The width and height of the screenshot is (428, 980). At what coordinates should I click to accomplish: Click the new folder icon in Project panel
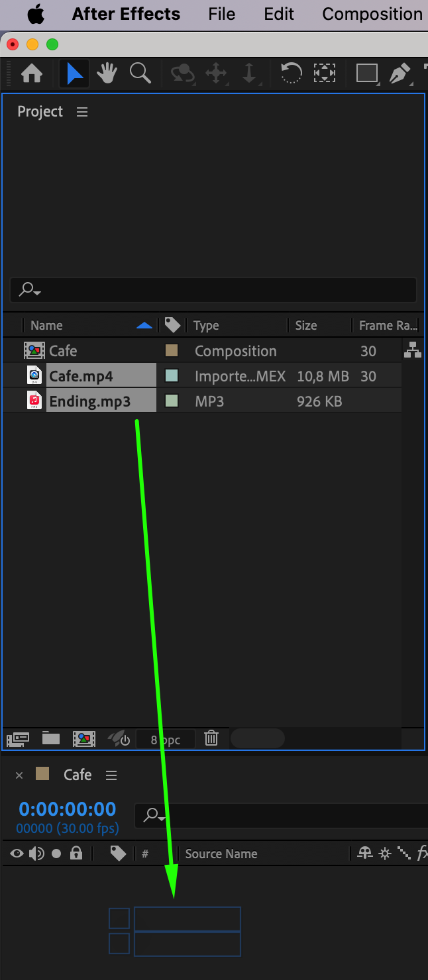tap(51, 738)
